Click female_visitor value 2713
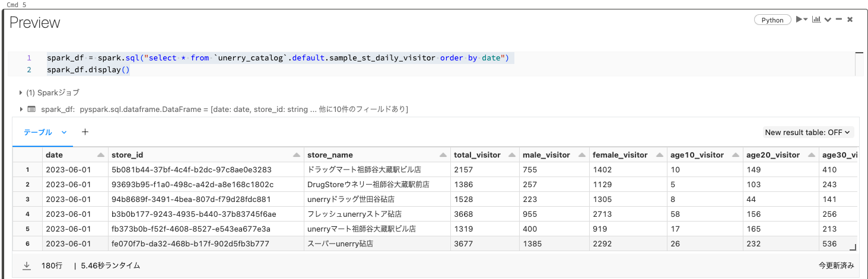 tap(602, 214)
